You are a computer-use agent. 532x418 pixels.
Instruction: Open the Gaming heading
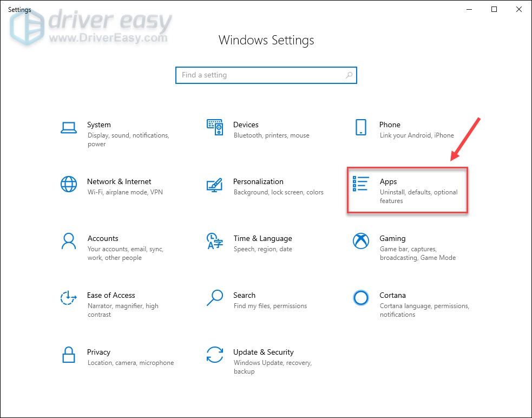point(392,238)
